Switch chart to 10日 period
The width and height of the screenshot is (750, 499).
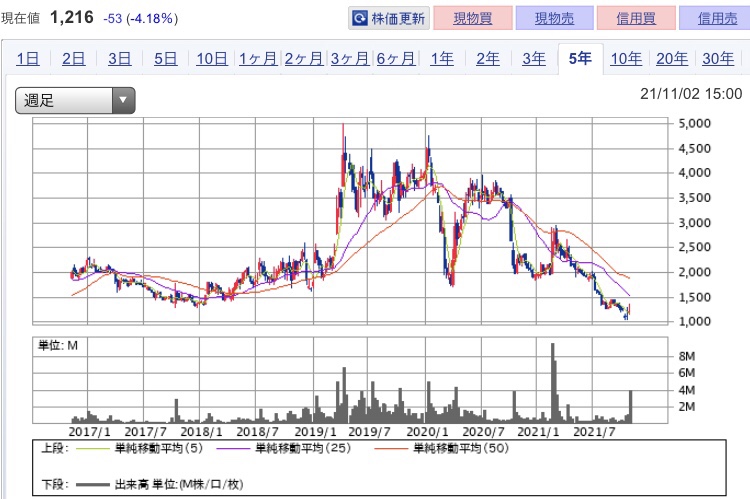pyautogui.click(x=212, y=59)
